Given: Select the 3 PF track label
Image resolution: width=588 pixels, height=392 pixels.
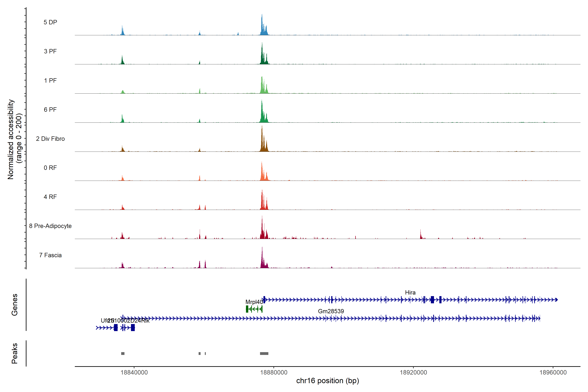Looking at the screenshot, I should coord(50,51).
